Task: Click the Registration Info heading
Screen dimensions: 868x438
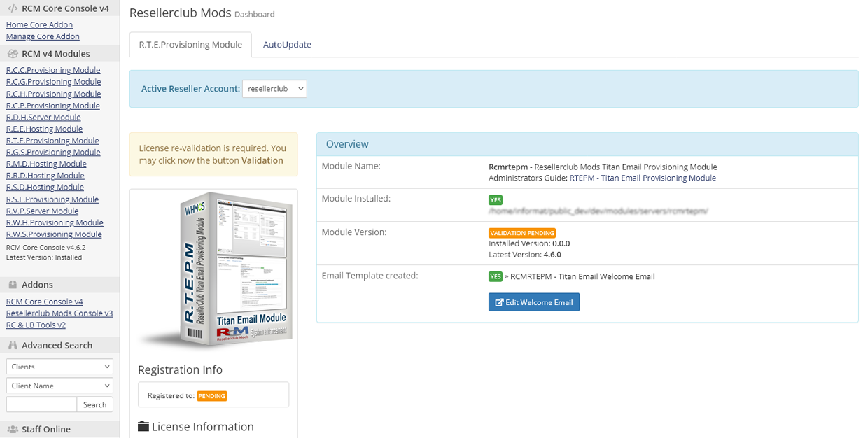Action: pyautogui.click(x=180, y=369)
